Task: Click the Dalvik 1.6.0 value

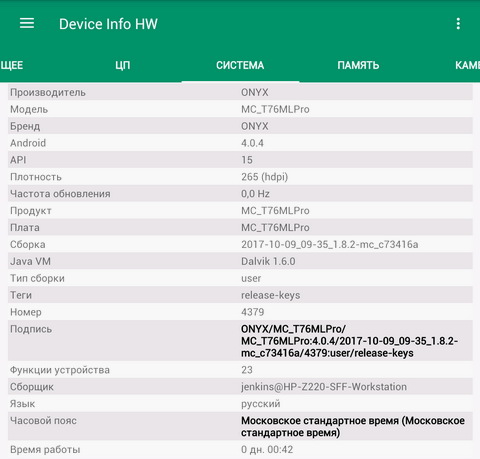Action: [268, 261]
